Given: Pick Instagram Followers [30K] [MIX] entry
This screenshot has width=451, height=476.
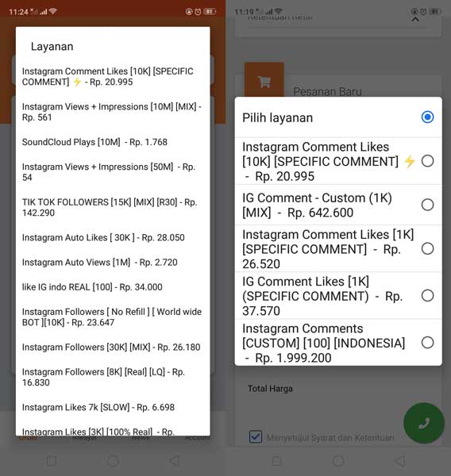Looking at the screenshot, I should (113, 347).
